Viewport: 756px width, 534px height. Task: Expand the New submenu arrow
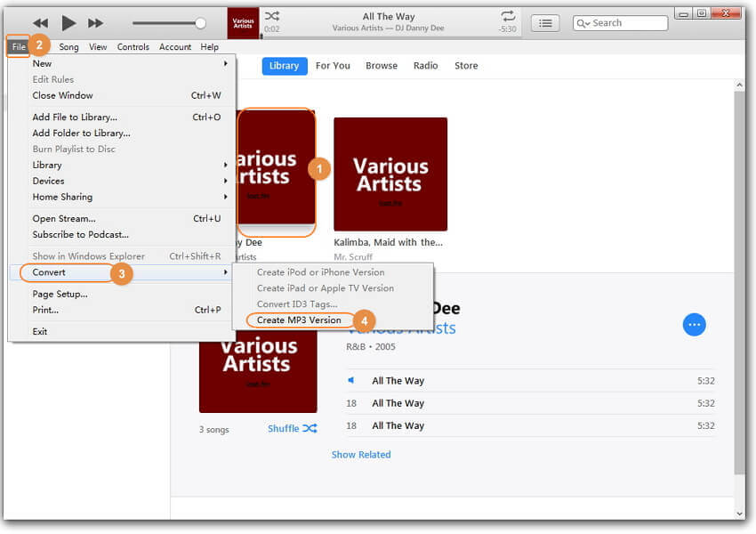pos(225,63)
